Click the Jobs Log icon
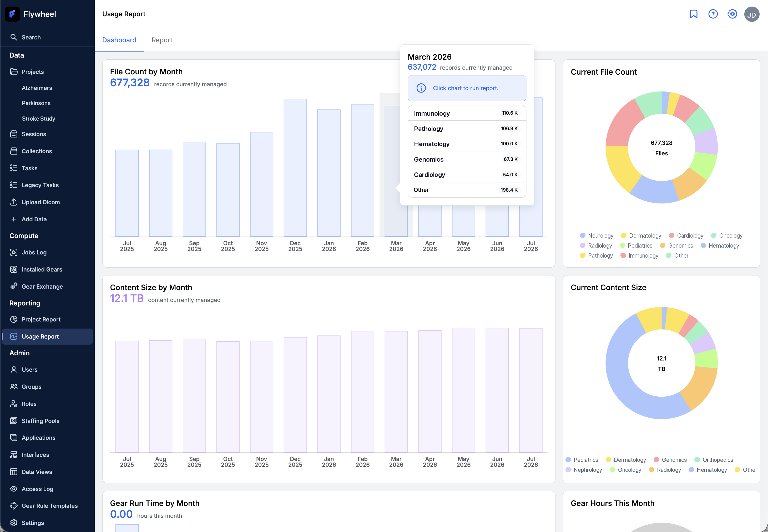Viewport: 768px width, 532px height. (14, 252)
